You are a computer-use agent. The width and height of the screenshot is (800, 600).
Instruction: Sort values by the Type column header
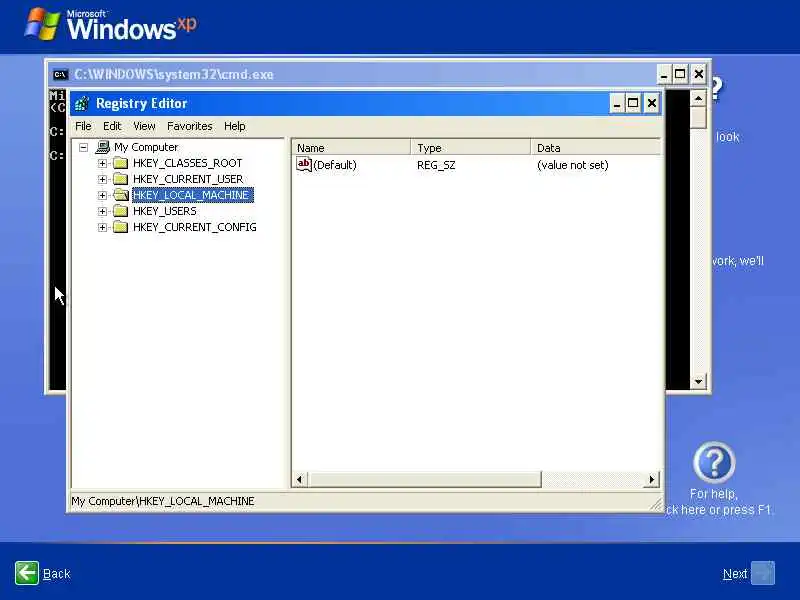[470, 147]
